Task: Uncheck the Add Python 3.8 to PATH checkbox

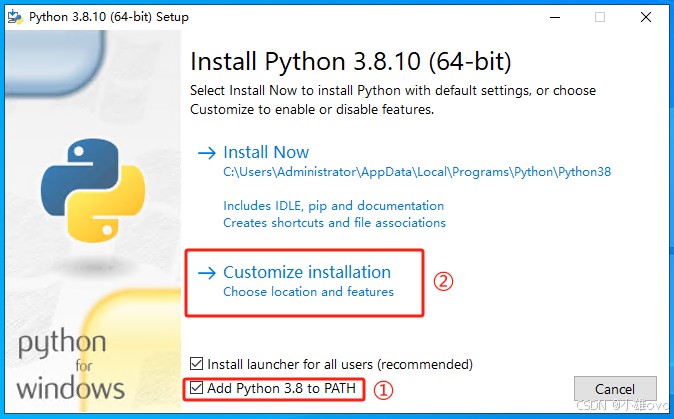Action: click(x=197, y=388)
